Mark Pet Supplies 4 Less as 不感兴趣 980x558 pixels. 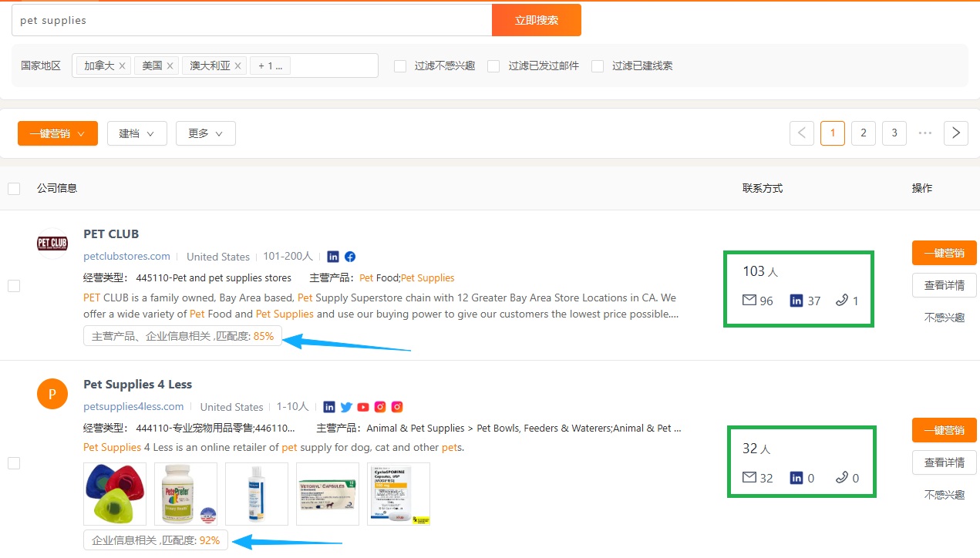click(945, 495)
